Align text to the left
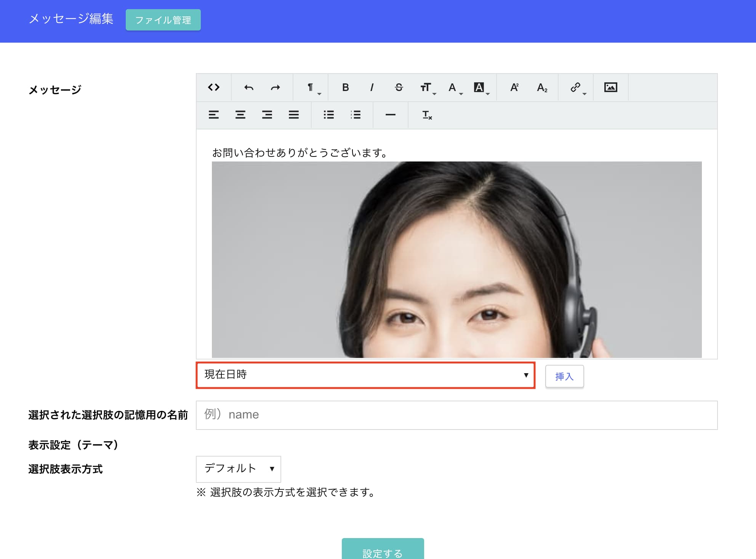 214,115
